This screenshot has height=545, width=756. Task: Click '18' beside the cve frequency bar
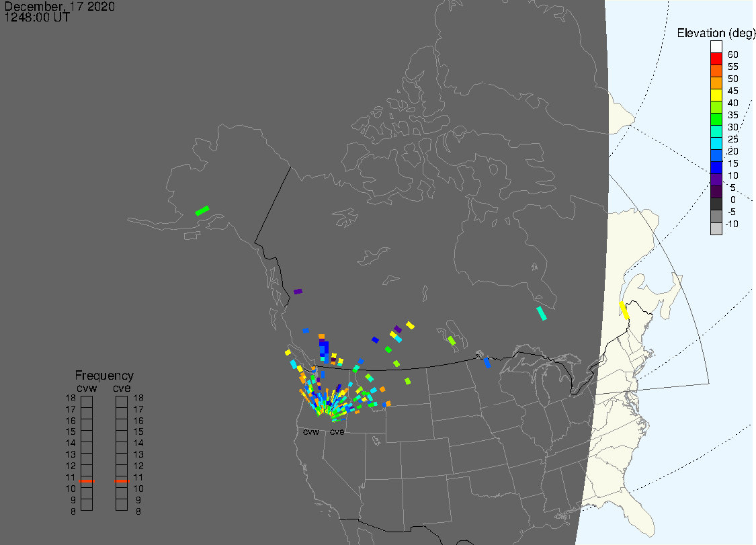138,398
